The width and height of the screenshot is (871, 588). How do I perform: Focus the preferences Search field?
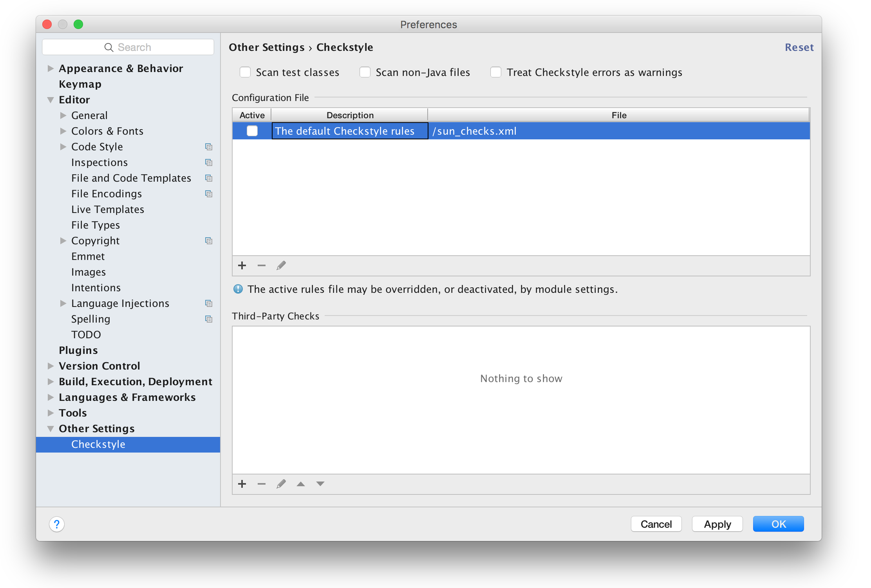(128, 47)
